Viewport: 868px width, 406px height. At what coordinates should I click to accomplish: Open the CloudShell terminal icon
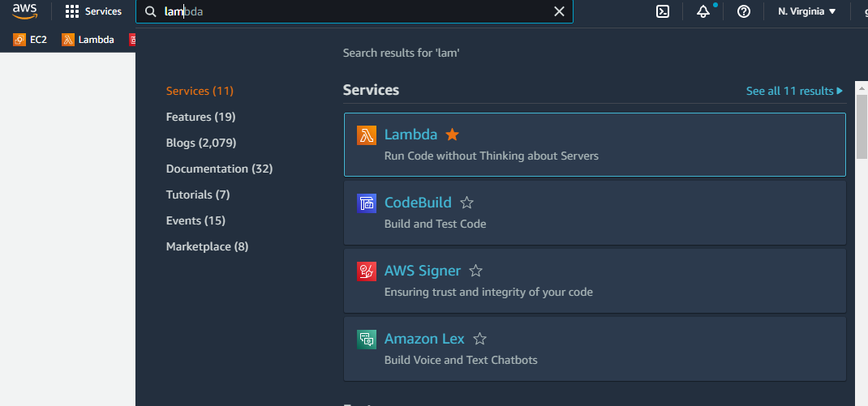663,11
